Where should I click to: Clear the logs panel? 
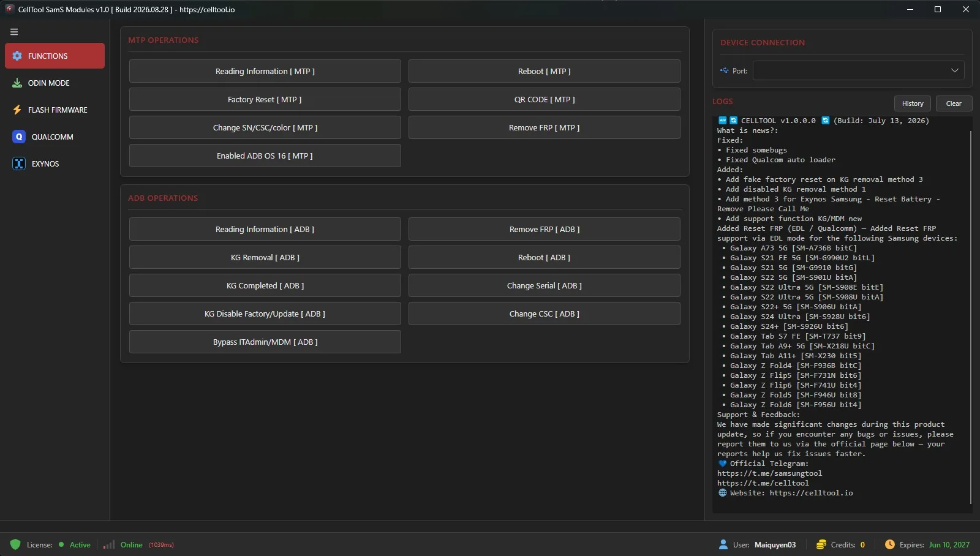954,103
